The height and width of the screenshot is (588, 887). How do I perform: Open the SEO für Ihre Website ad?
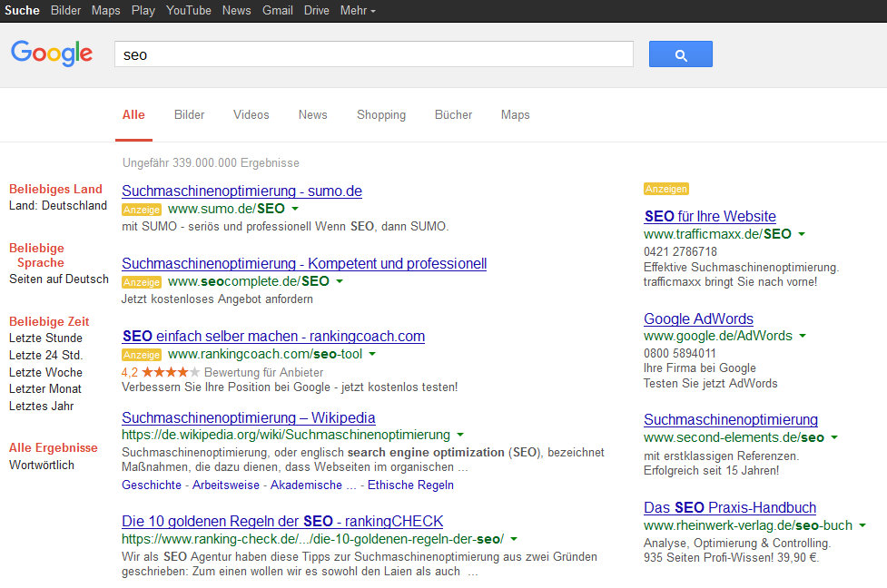tap(710, 217)
